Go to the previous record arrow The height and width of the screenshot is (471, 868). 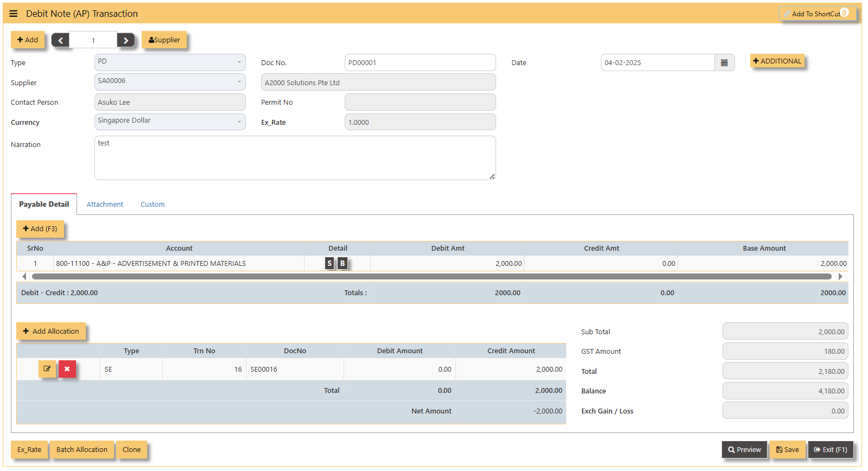(x=60, y=40)
